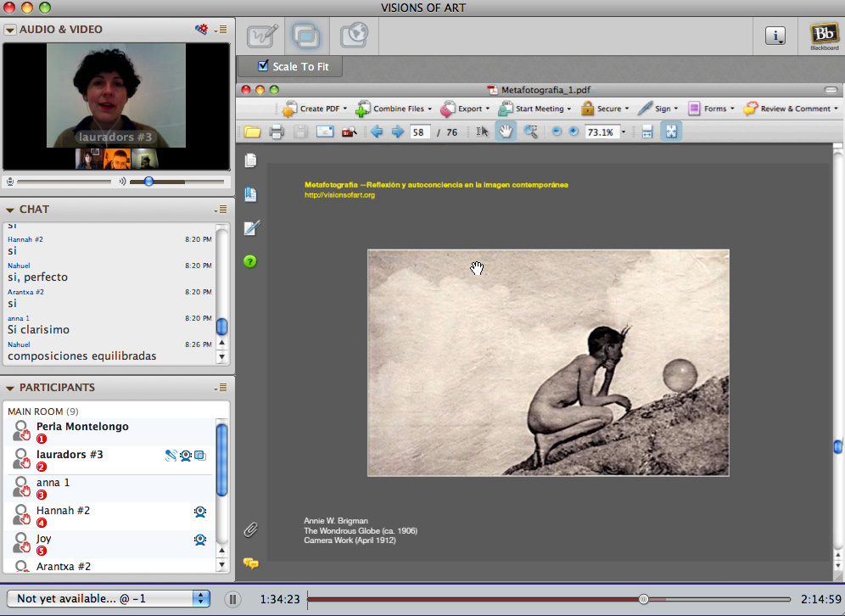This screenshot has width=845, height=616.
Task: Collapse the Audio & Video panel
Action: [10, 30]
